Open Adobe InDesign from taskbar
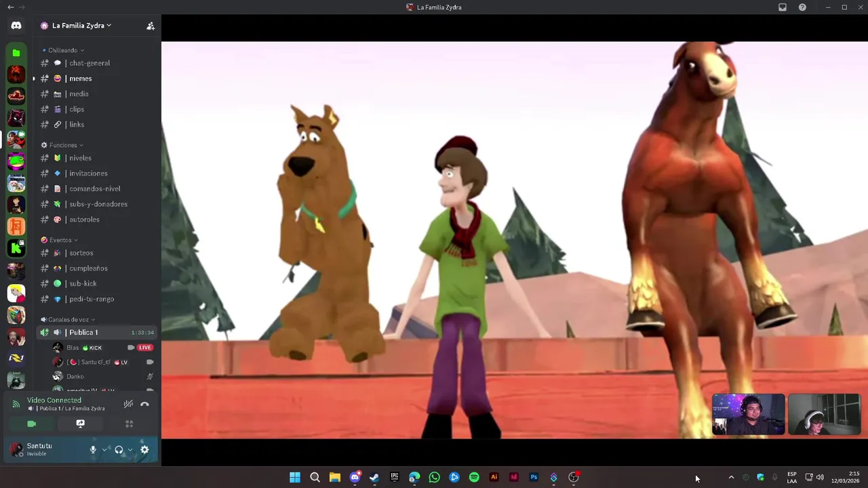 514,477
